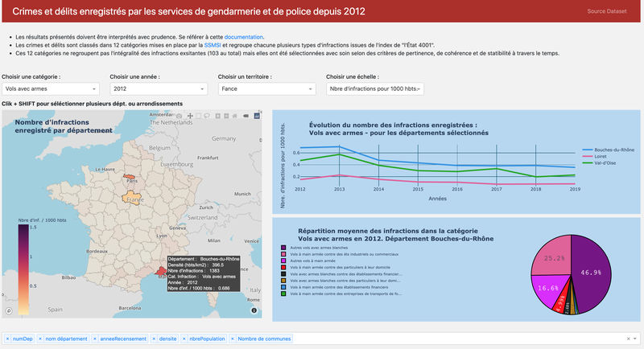Remove the numDep tag

click(x=7, y=339)
